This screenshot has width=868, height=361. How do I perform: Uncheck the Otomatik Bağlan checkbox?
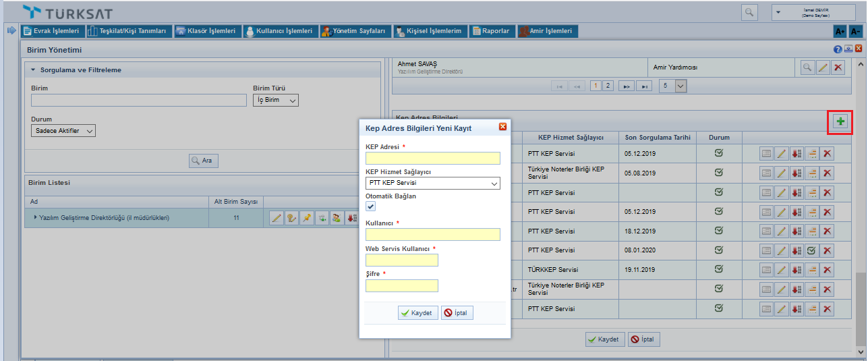pyautogui.click(x=370, y=206)
